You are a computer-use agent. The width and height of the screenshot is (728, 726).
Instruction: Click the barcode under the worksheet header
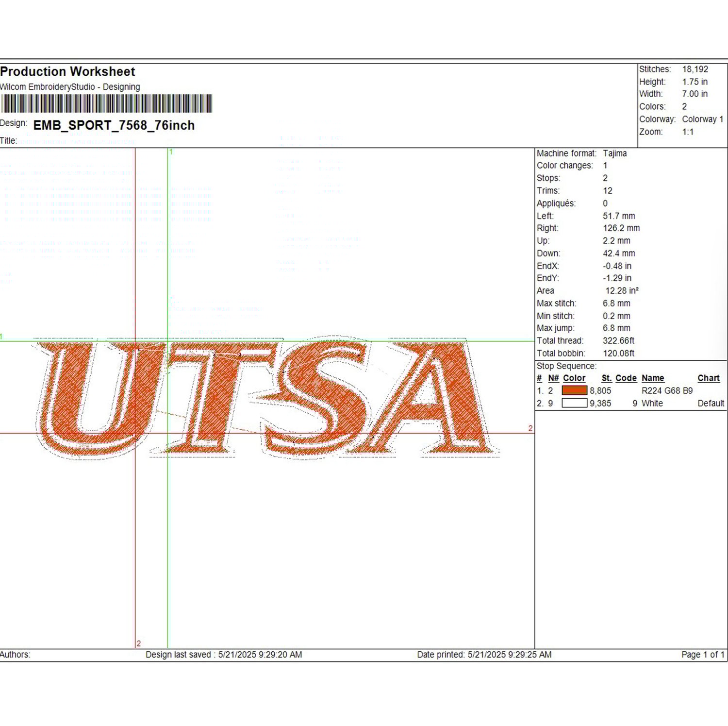(107, 103)
